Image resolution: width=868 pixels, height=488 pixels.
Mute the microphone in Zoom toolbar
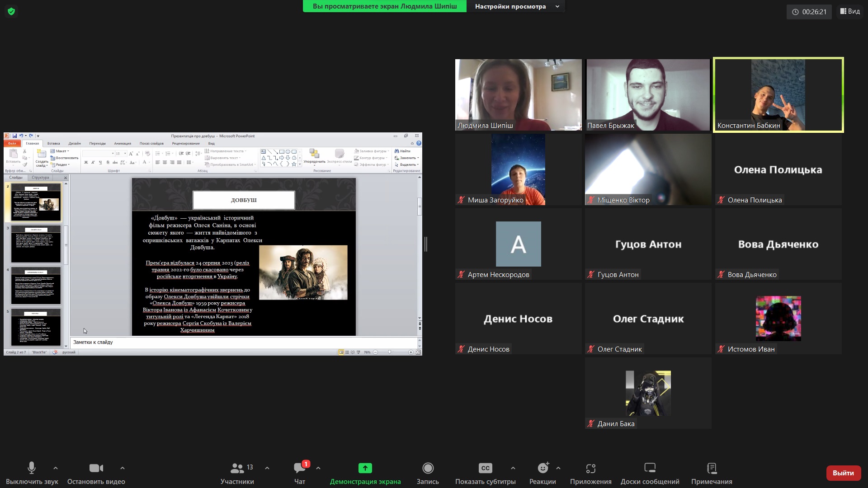point(32,468)
